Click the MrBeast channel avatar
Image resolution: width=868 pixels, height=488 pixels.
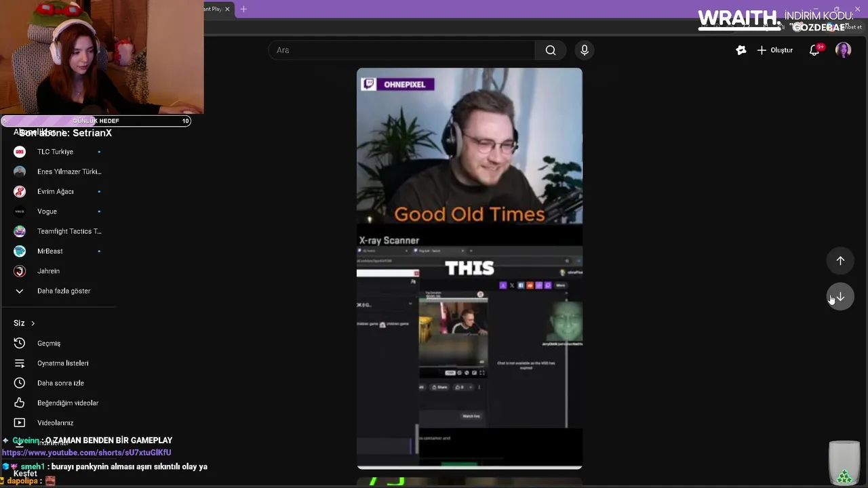click(x=20, y=251)
